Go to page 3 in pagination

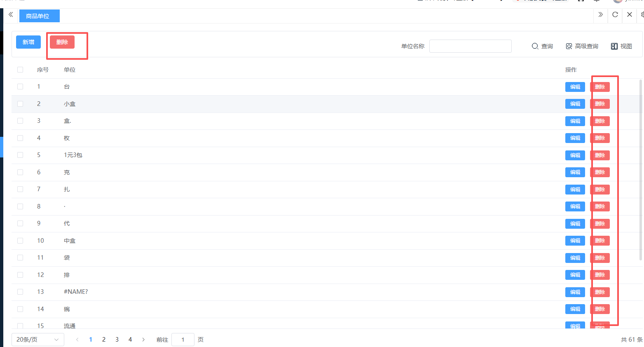tap(117, 340)
